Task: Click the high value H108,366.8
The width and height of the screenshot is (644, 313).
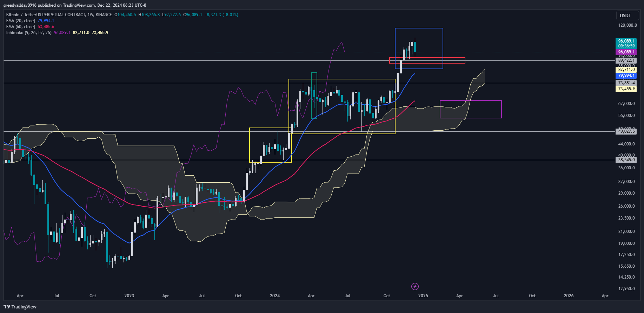Action: pyautogui.click(x=149, y=15)
